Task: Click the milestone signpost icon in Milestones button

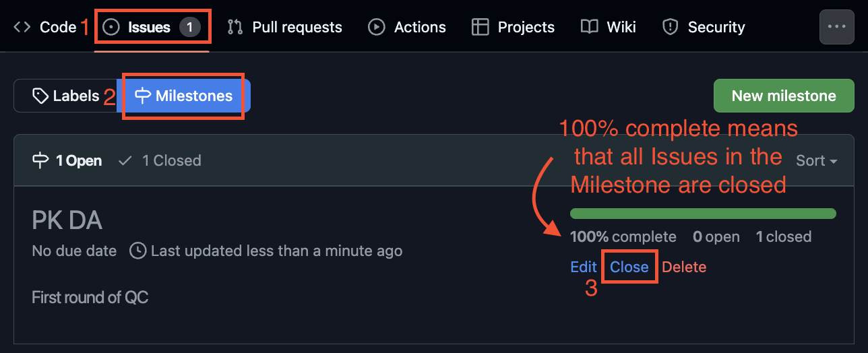Action: (142, 96)
